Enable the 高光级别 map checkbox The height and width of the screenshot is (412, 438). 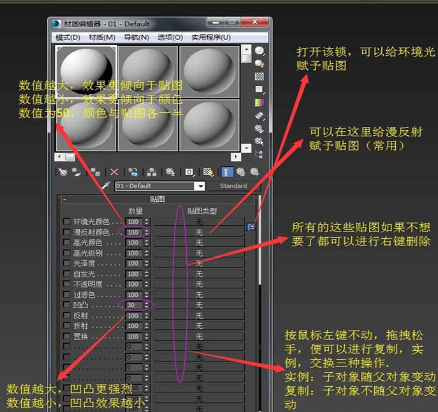pos(67,253)
